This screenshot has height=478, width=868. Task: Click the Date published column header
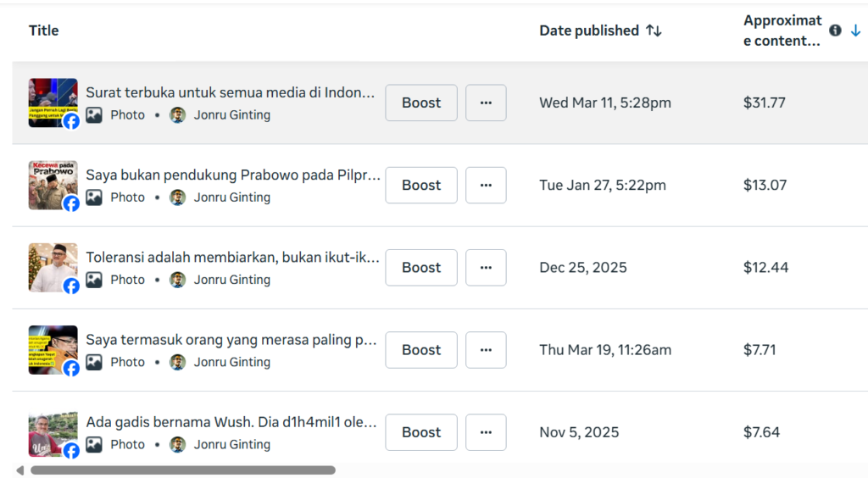click(589, 31)
